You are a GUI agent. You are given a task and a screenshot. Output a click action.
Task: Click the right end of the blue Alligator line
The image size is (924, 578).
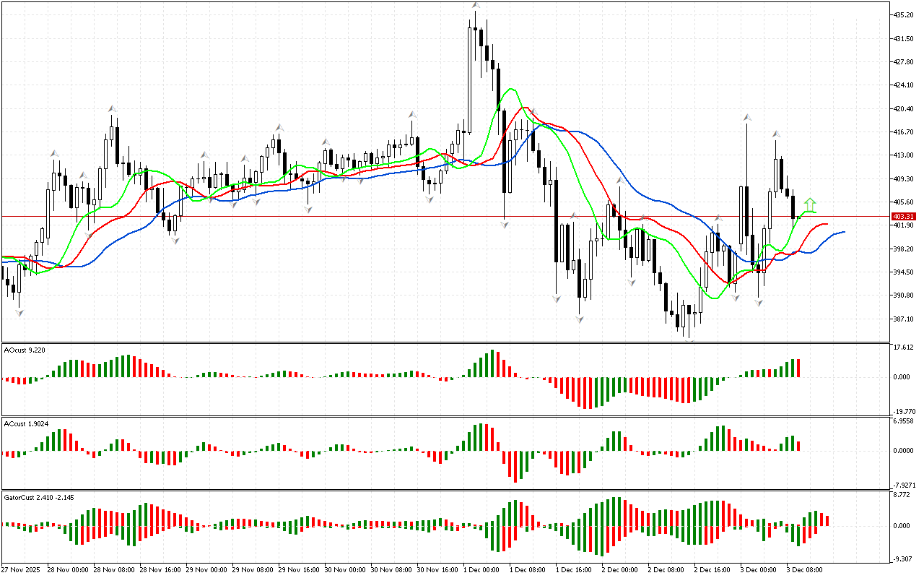843,232
